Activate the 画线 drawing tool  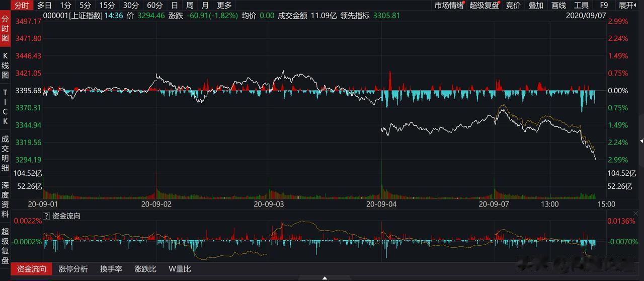558,6
